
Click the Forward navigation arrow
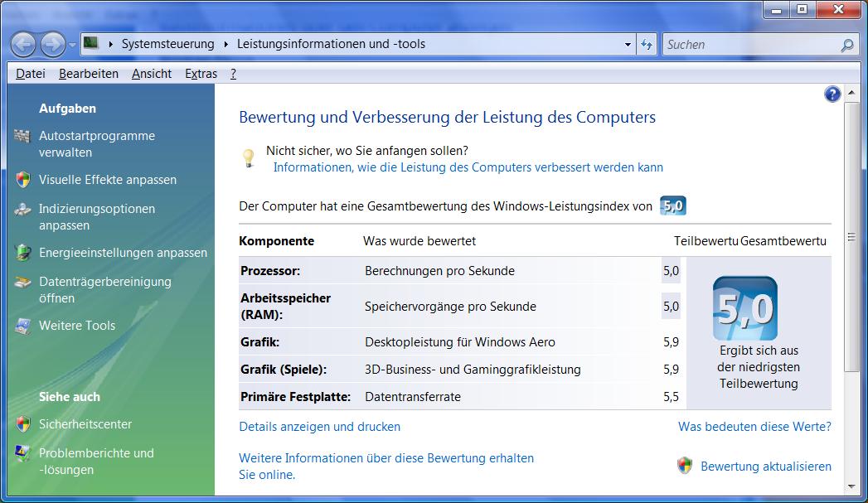click(53, 44)
